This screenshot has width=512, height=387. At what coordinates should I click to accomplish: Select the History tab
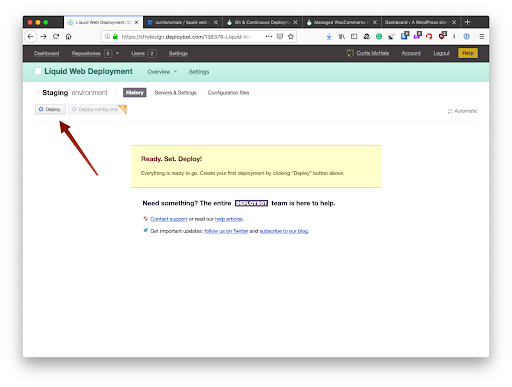pyautogui.click(x=135, y=93)
